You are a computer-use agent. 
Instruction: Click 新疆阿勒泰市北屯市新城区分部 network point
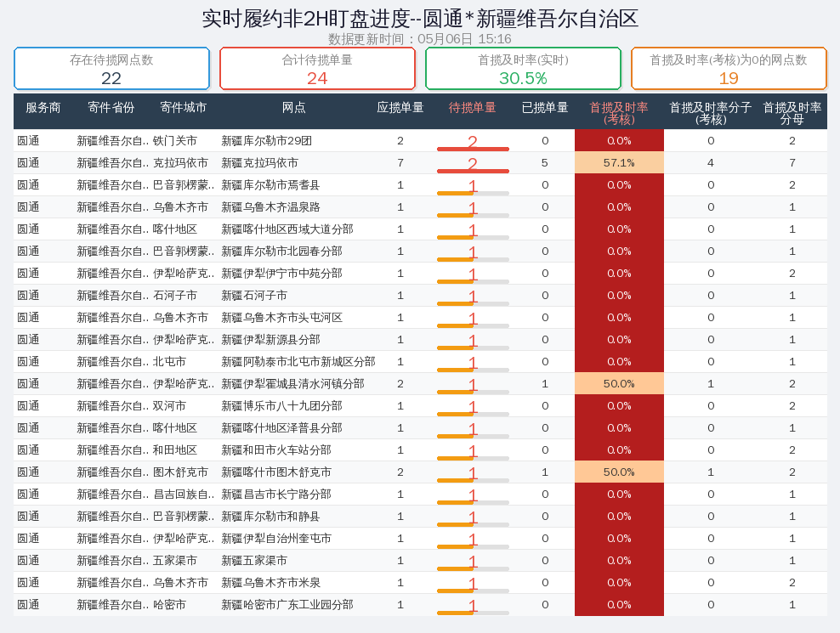298,362
